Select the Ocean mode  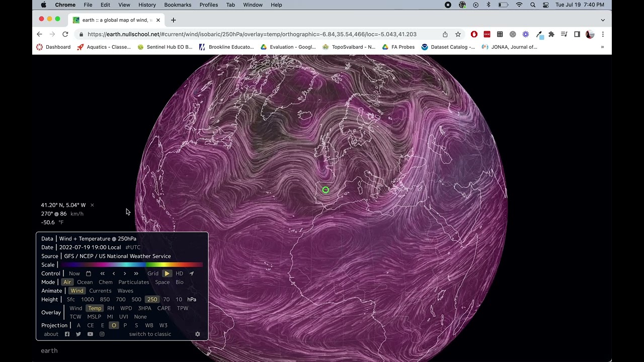(x=85, y=282)
